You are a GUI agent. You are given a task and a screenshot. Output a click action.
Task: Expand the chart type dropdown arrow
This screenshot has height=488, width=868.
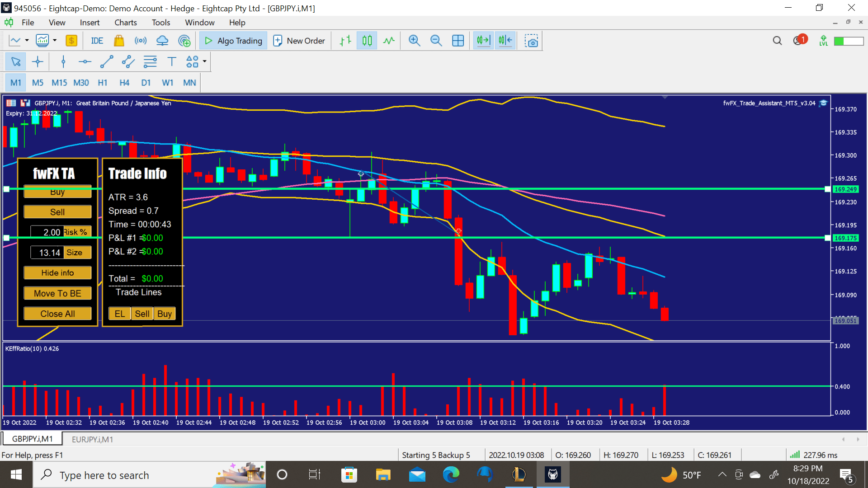tap(27, 41)
